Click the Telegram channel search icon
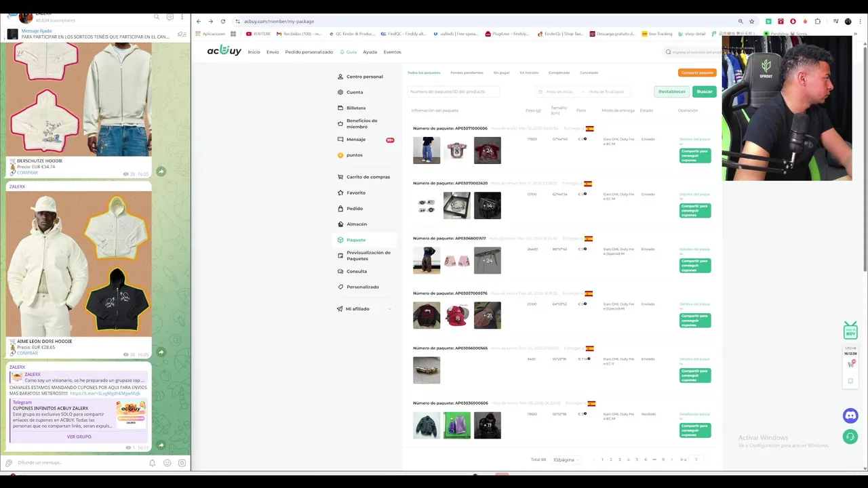 [x=157, y=16]
